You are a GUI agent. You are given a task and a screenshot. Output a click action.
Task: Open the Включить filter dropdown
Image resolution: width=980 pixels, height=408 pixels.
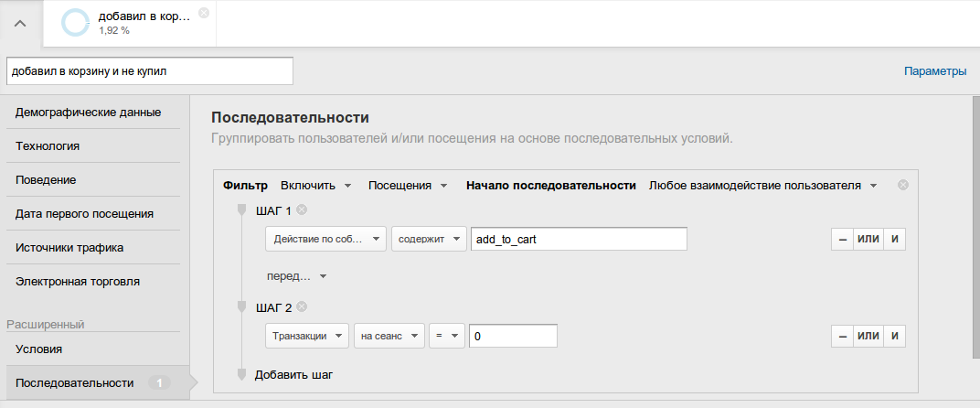pos(315,186)
